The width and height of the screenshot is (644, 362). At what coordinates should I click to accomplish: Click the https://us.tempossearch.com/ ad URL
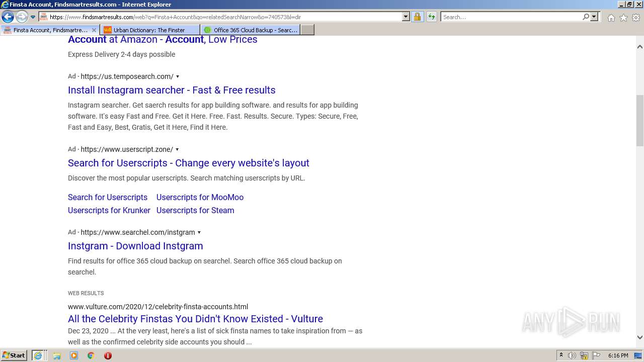click(127, 76)
